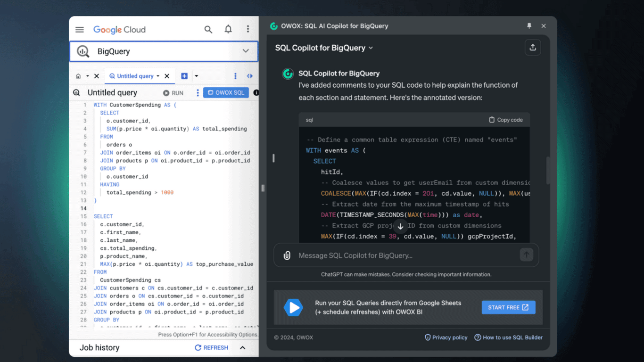644x362 pixels.
Task: Click the query magnifier icon beside Untitled query
Action: pos(76,93)
